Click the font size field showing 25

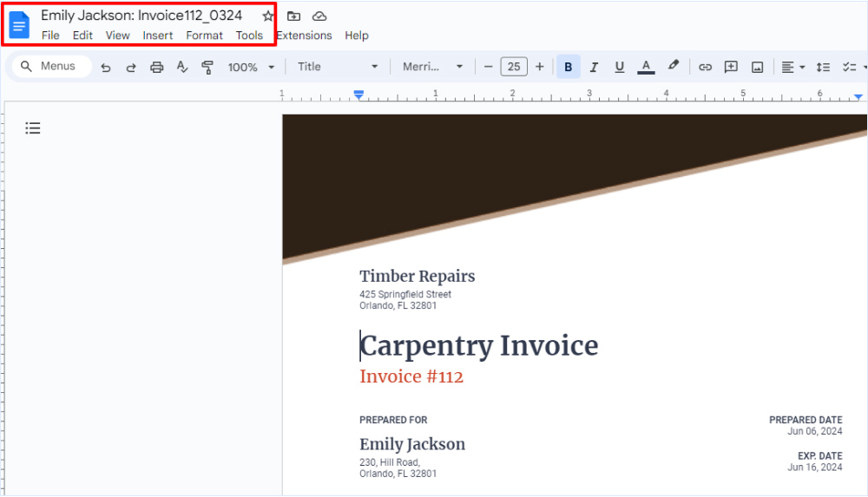click(514, 67)
